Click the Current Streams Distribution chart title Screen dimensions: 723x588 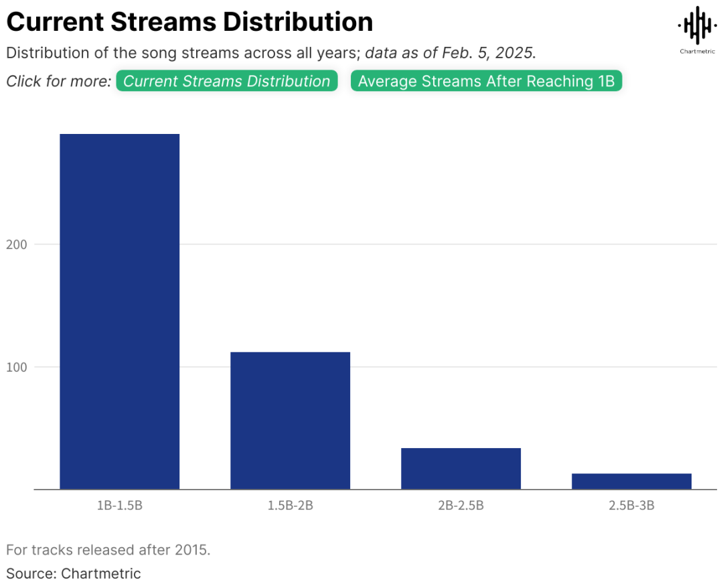189,21
